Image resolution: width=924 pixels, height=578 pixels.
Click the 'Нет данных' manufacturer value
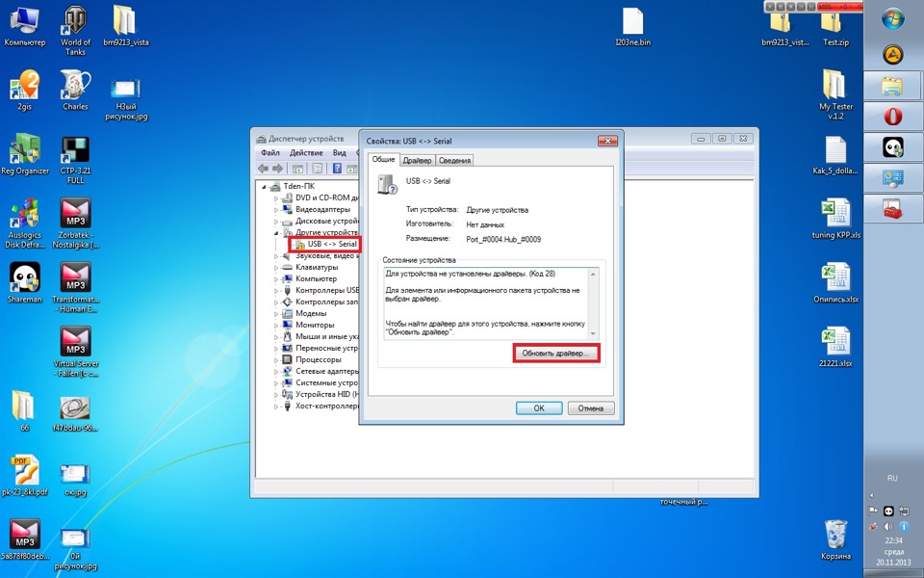pyautogui.click(x=485, y=224)
